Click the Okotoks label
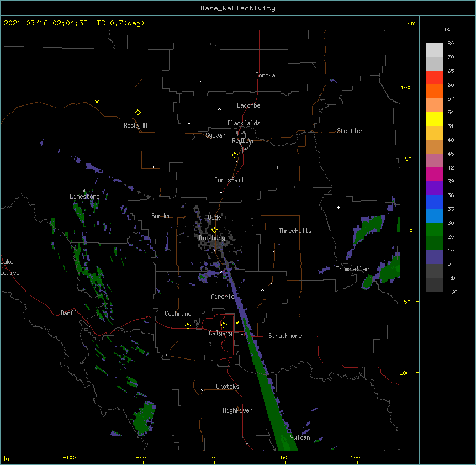Screen dimensions: 476x465 (228, 387)
